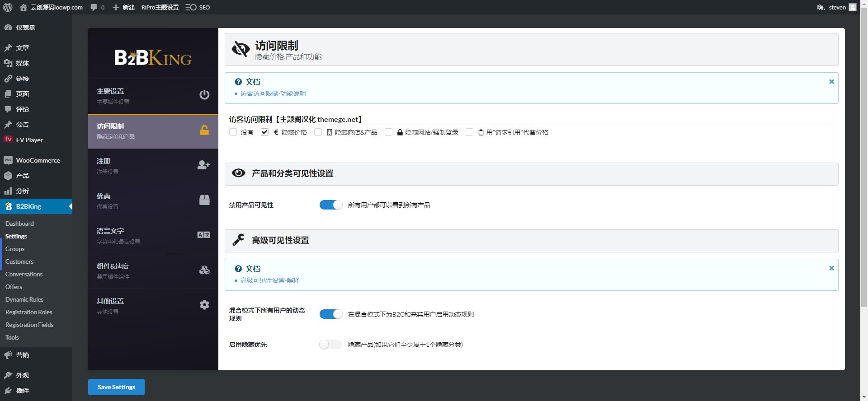Enable the 启用隐藏优先 switch
The image size is (868, 401).
point(331,345)
